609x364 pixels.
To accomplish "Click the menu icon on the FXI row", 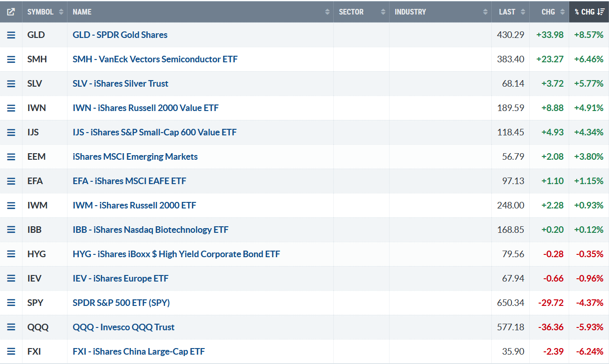I will 11,351.
